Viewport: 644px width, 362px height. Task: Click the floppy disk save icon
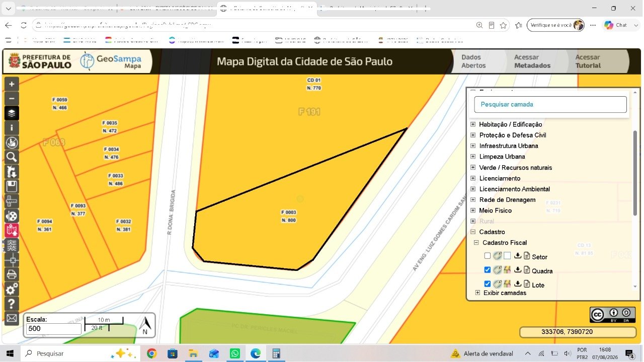coord(12,186)
